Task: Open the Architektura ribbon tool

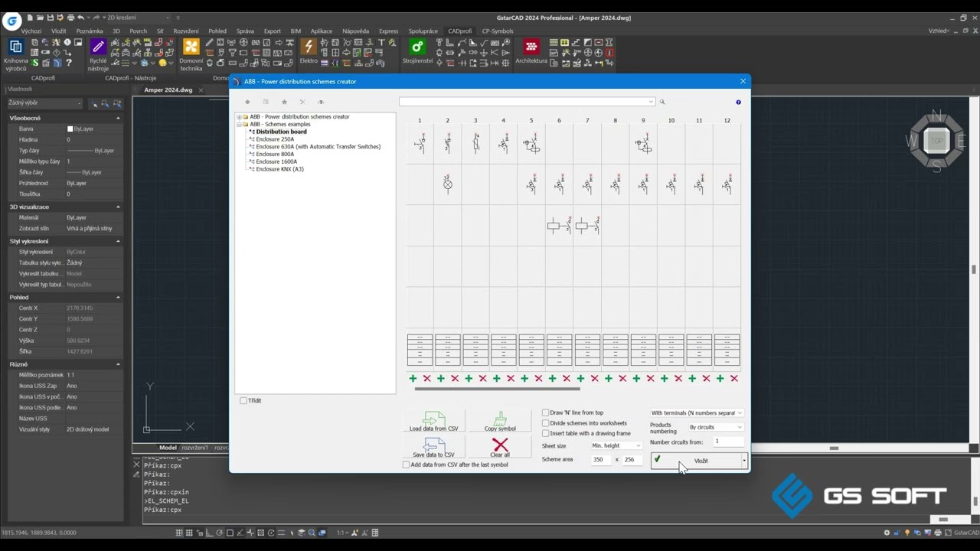Action: [531, 52]
